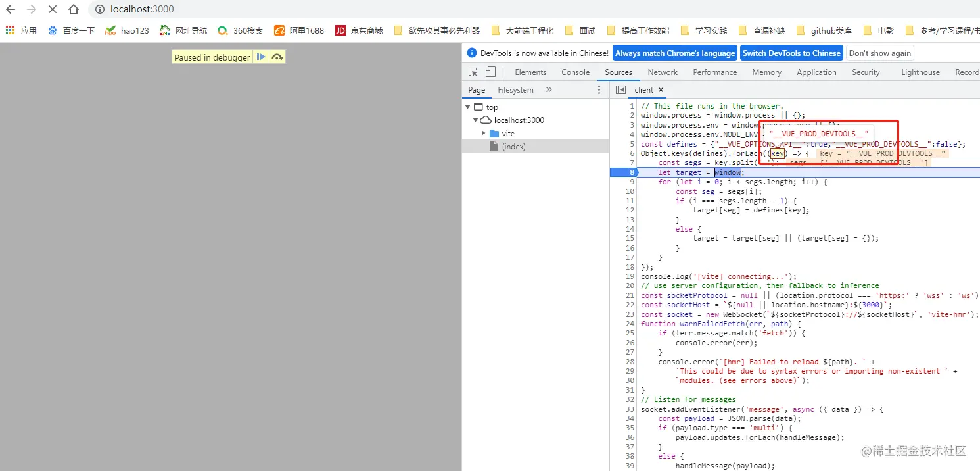Close the client file tab

661,90
